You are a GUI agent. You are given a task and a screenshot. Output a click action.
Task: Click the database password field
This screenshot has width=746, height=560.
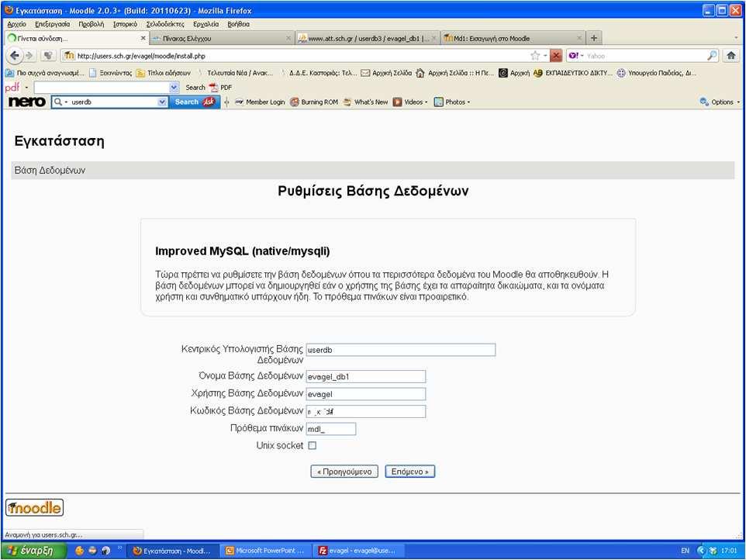coord(366,412)
